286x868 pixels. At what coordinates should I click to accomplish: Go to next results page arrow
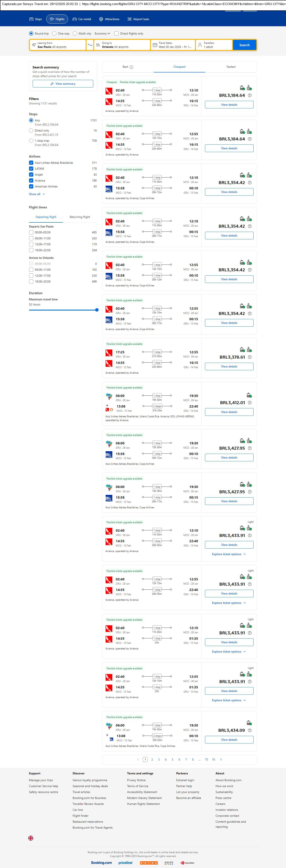tap(221, 760)
